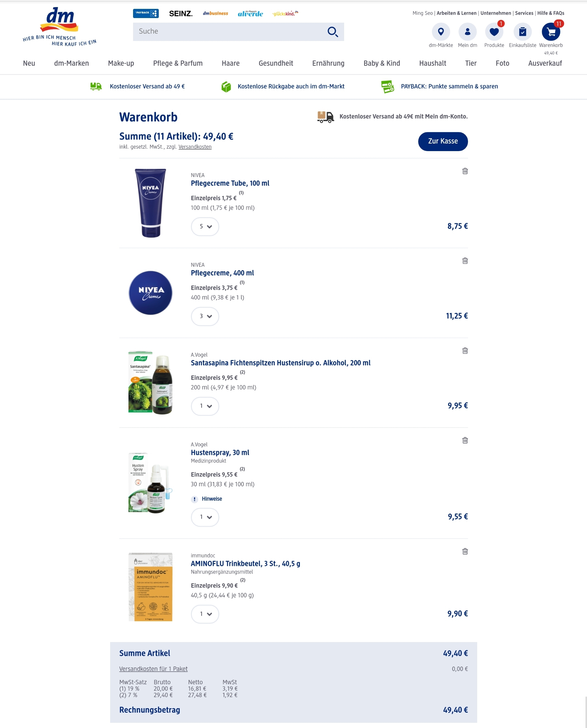Open quantity dropdown for Pflegecreme Tube 100 ml
This screenshot has height=728, width=587.
205,227
